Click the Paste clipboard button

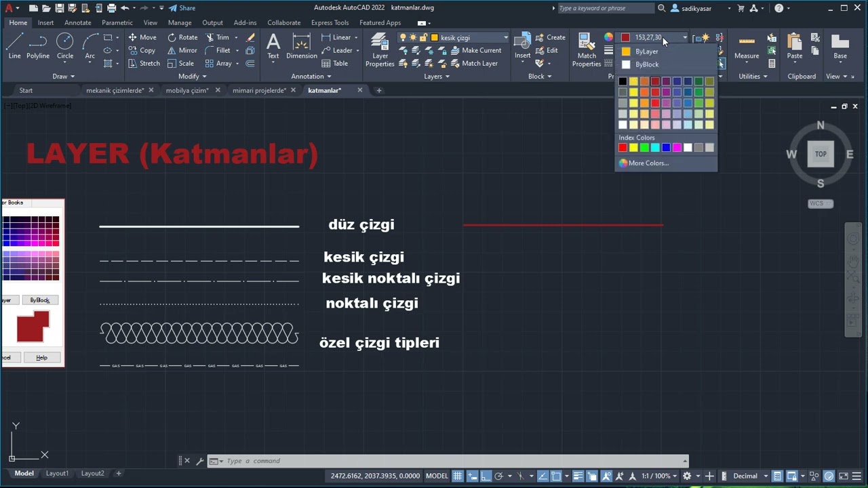coord(795,46)
